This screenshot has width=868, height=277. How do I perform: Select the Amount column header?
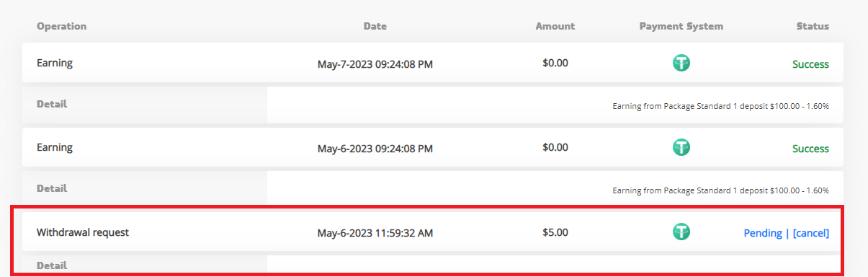point(555,26)
